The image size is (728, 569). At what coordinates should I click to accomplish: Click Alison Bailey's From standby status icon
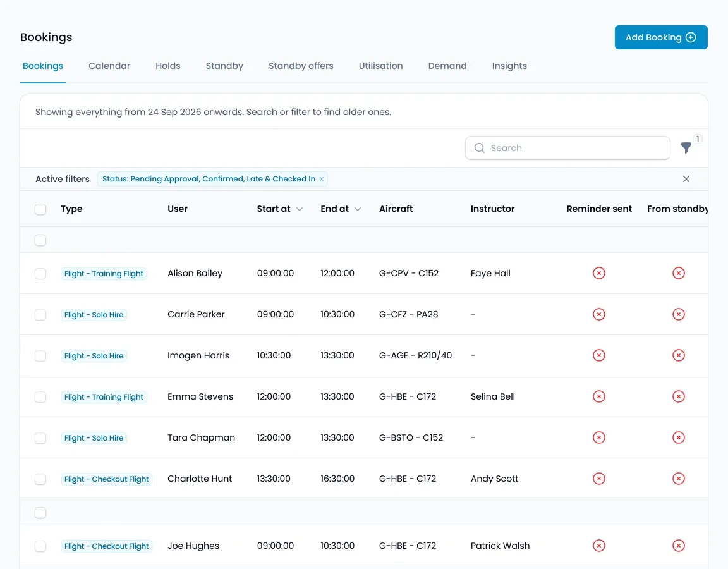[x=678, y=273]
